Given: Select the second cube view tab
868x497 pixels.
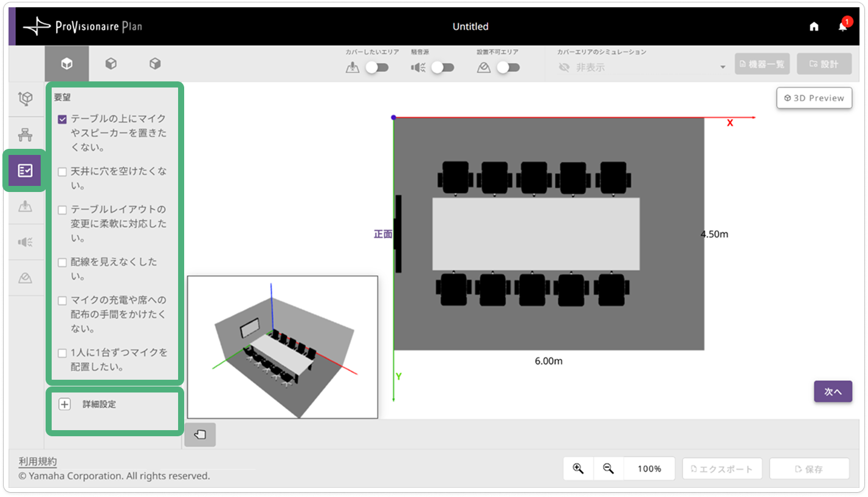Looking at the screenshot, I should click(x=111, y=63).
